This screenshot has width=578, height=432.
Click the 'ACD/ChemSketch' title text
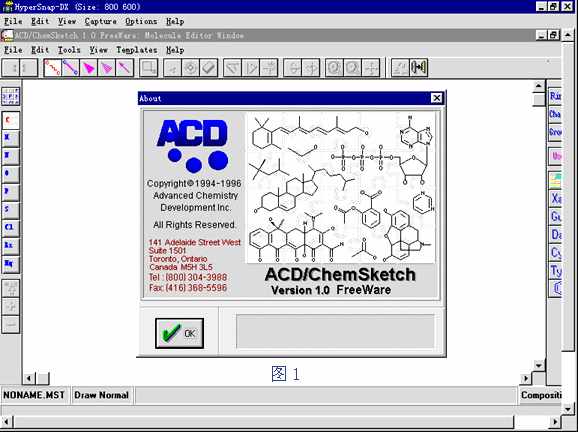(x=340, y=275)
